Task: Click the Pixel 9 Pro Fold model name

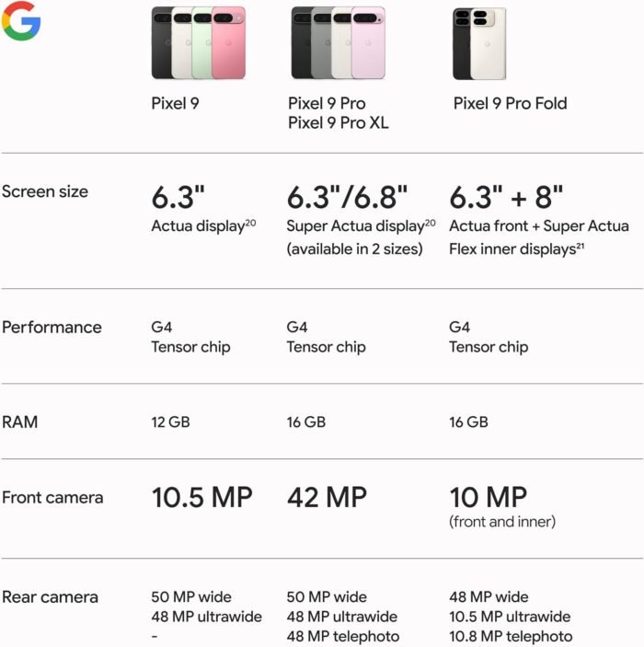Action: click(510, 103)
